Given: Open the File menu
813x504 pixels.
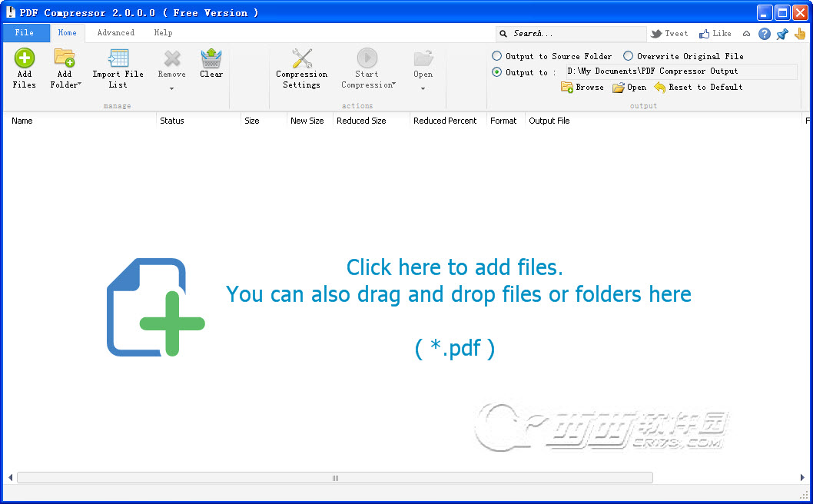Looking at the screenshot, I should pyautogui.click(x=25, y=33).
